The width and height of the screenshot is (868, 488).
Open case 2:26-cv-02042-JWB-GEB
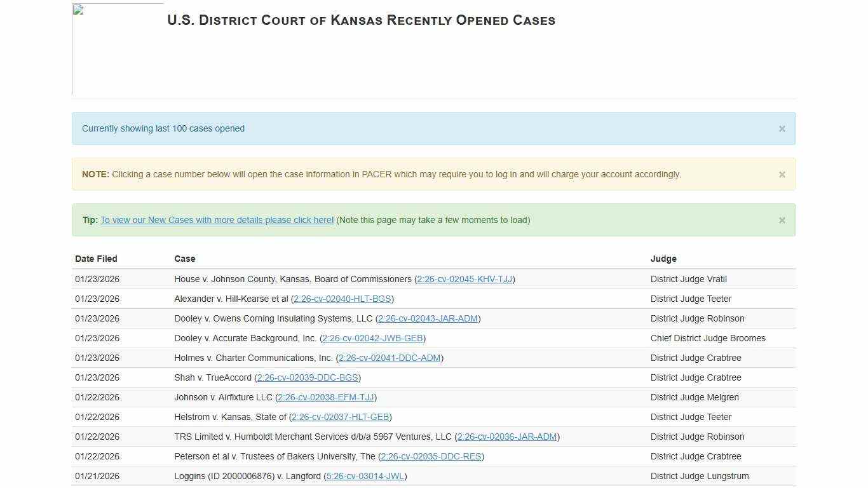373,338
